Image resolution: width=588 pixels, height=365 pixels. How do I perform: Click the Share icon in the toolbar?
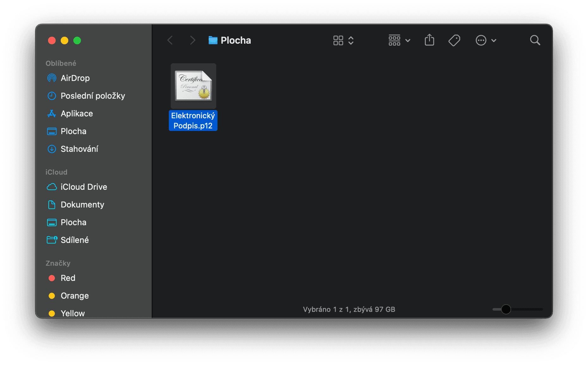pos(429,40)
